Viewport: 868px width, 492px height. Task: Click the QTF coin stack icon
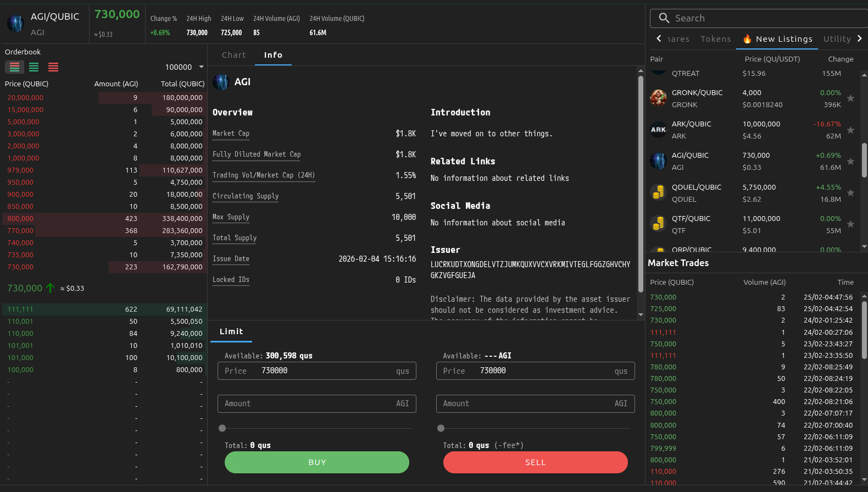tap(658, 224)
